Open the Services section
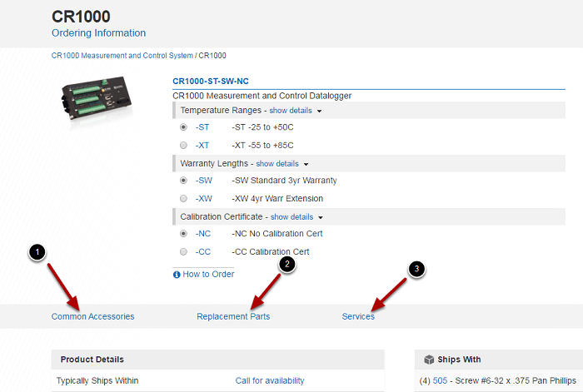The height and width of the screenshot is (392, 583). point(358,316)
